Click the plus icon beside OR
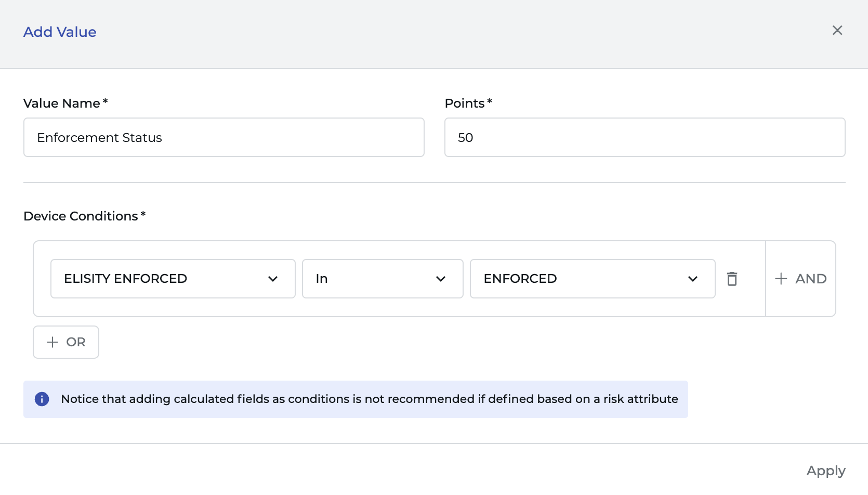 tap(52, 342)
